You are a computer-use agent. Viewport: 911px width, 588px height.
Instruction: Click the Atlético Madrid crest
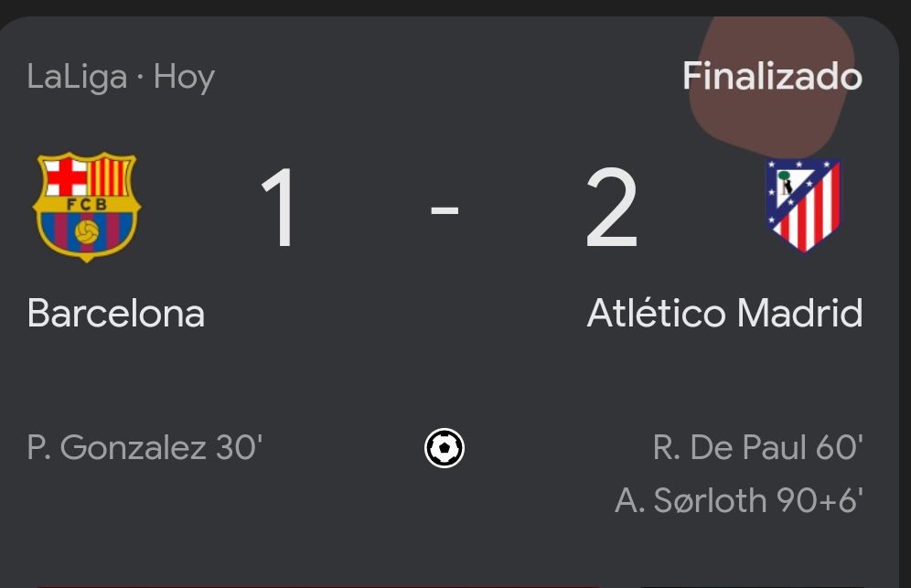click(x=803, y=206)
